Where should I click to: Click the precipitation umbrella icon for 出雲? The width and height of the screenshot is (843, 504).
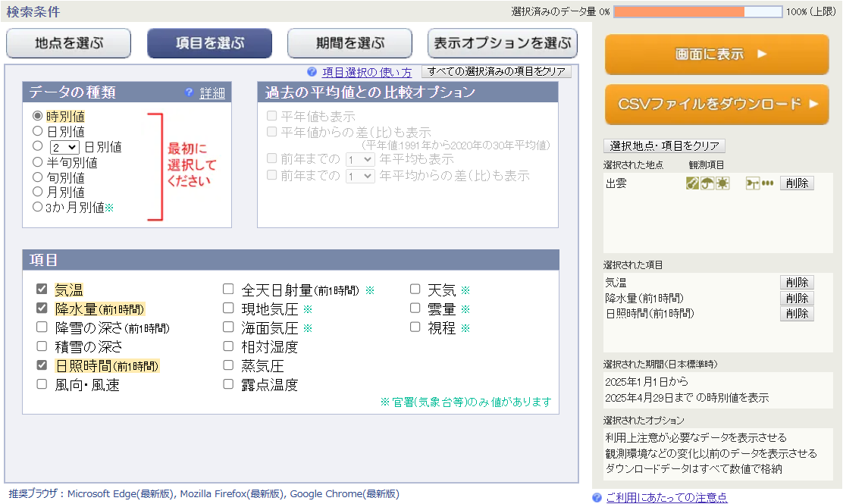(707, 183)
